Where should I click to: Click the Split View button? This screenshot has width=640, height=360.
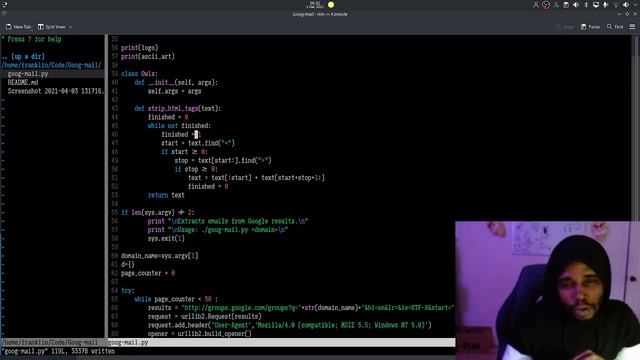tap(51, 27)
